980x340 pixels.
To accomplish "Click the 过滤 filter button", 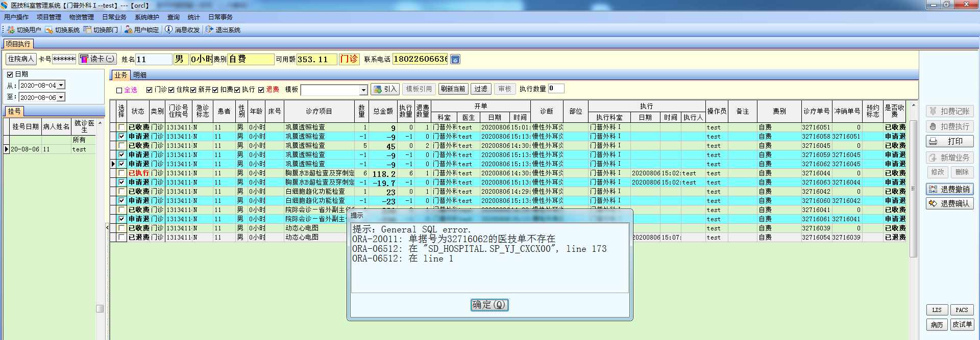I will tap(481, 89).
